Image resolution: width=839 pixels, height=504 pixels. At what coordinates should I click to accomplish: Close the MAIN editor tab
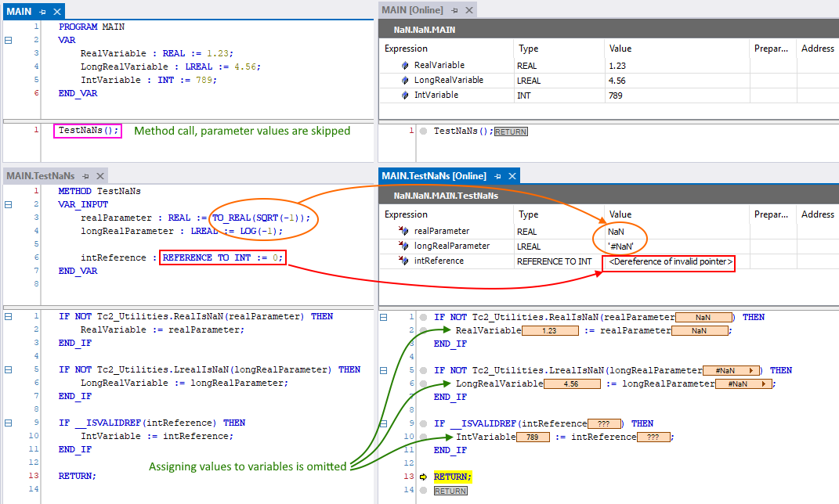(57, 11)
